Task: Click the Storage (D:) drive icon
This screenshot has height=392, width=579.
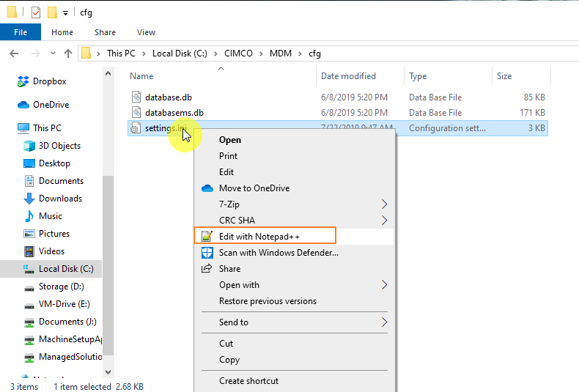Action: (x=29, y=288)
